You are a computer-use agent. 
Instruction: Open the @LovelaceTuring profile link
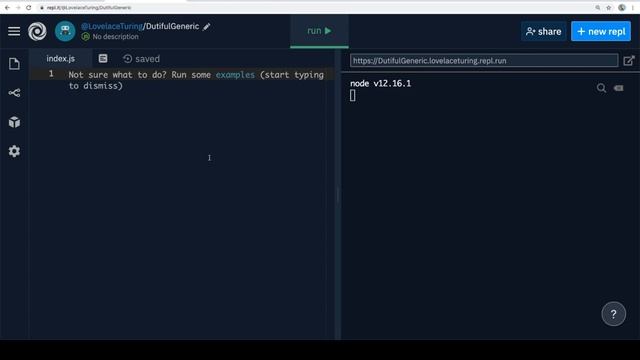pyautogui.click(x=111, y=27)
